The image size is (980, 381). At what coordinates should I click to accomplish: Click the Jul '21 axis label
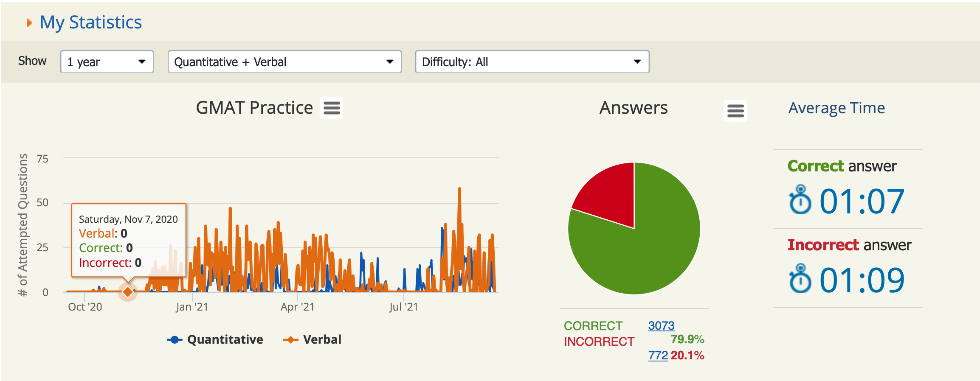click(403, 307)
